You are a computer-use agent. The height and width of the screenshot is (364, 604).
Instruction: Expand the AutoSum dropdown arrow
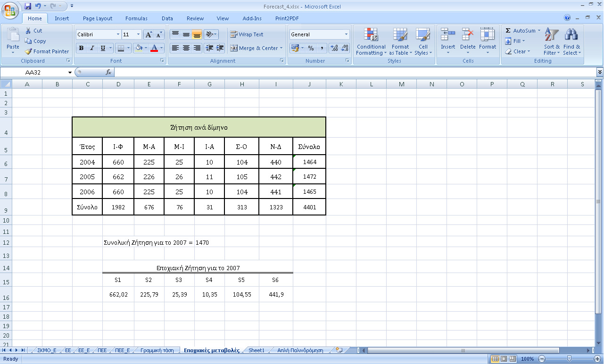[539, 31]
